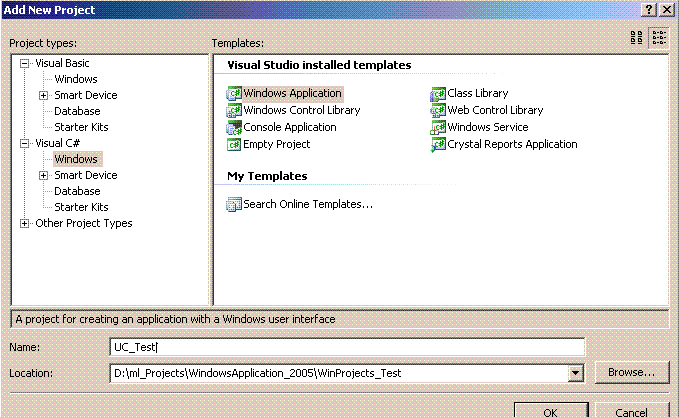
Task: Click in the Name input field
Action: (347, 347)
